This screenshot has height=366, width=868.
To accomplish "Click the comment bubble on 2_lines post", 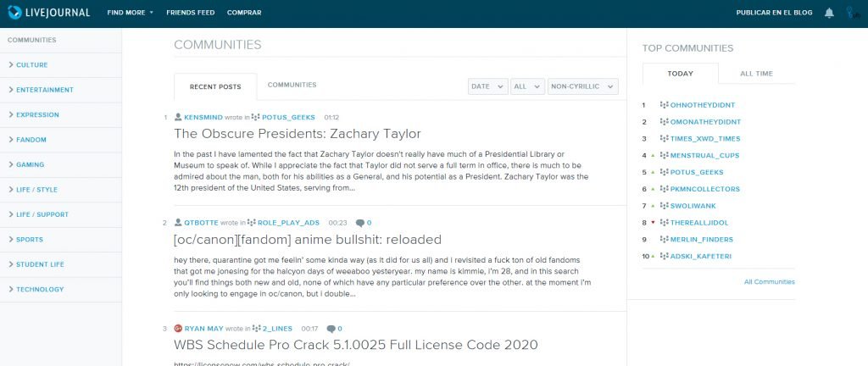I will pyautogui.click(x=330, y=328).
